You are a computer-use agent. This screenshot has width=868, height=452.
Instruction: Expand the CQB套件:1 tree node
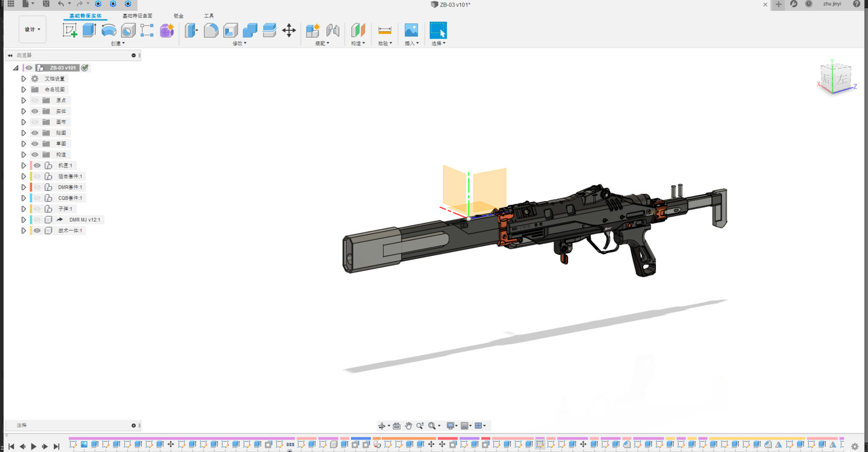coord(23,198)
